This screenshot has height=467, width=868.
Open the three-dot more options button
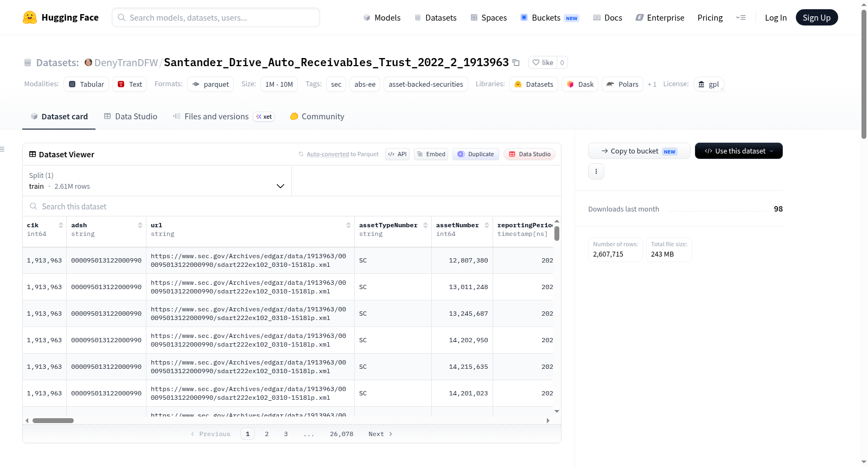[x=596, y=171]
